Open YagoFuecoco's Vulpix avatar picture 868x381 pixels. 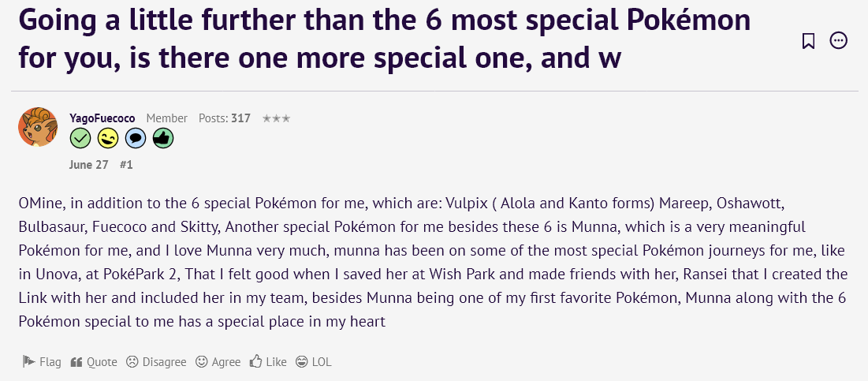coord(38,126)
